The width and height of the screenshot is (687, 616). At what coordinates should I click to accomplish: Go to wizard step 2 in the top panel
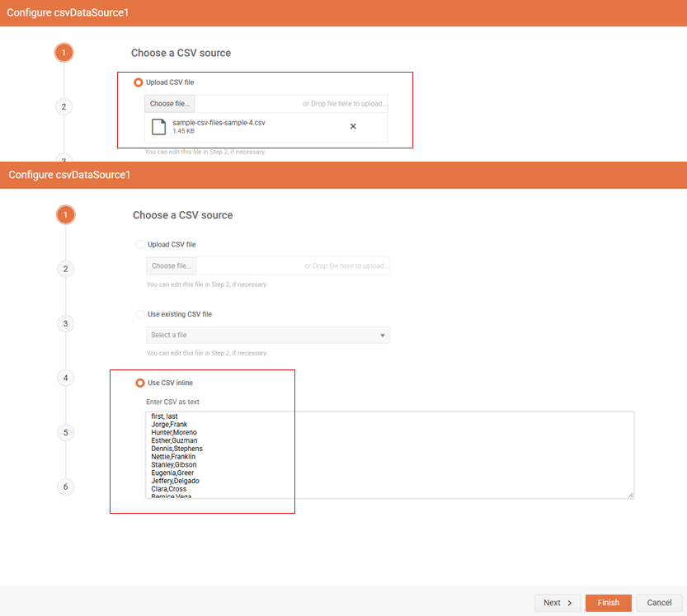64,107
